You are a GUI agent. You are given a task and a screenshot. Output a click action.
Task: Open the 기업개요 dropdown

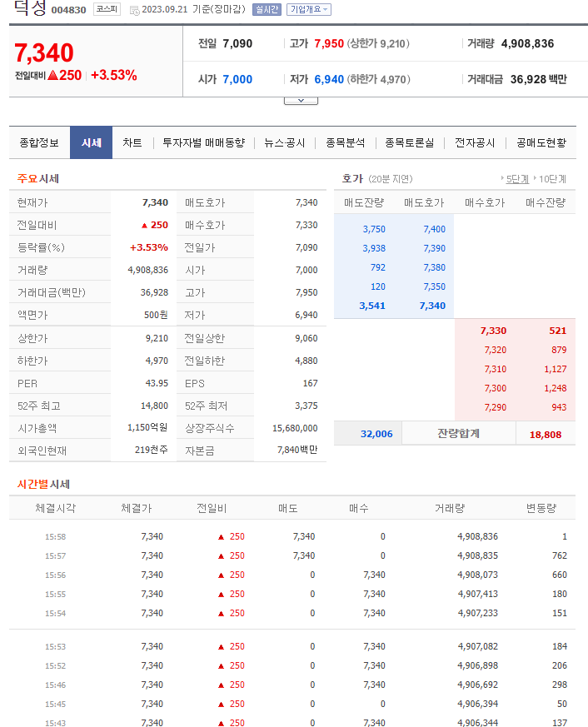(x=309, y=9)
